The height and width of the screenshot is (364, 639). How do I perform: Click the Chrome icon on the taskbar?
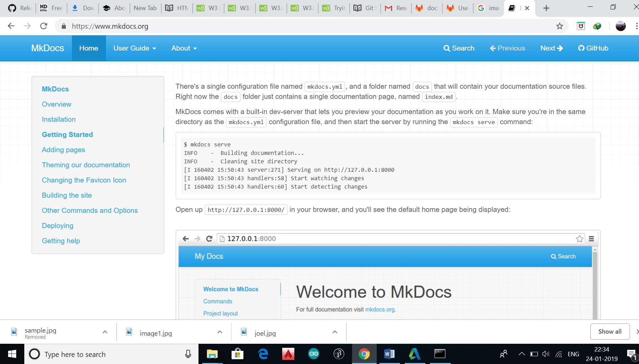point(364,354)
